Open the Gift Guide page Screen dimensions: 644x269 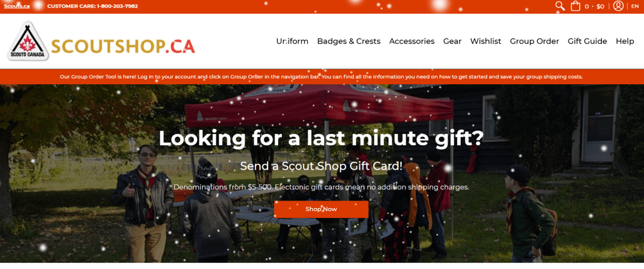[x=587, y=41]
